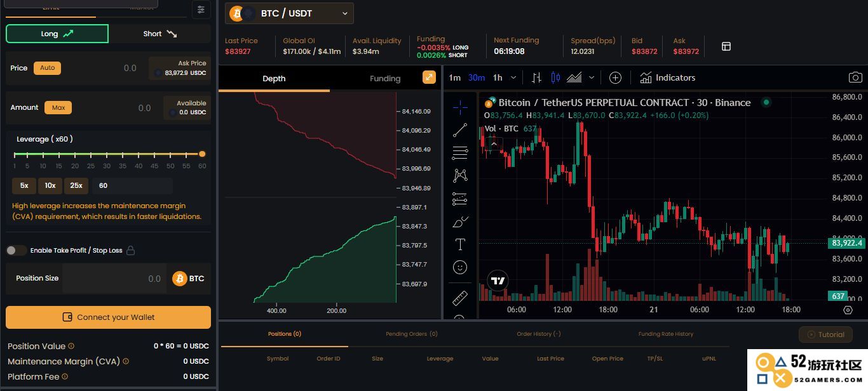This screenshot has height=391, width=868.
Task: Select the Text annotation tool
Action: [460, 244]
